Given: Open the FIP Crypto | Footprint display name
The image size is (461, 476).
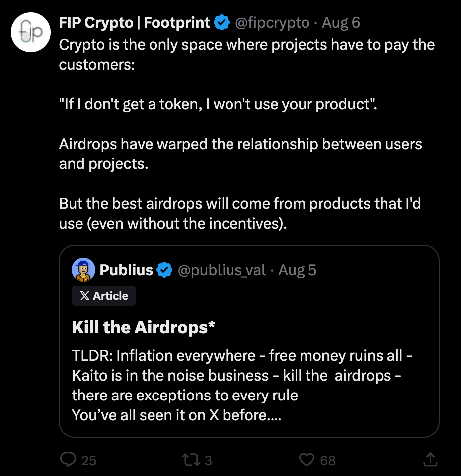Looking at the screenshot, I should click(135, 23).
